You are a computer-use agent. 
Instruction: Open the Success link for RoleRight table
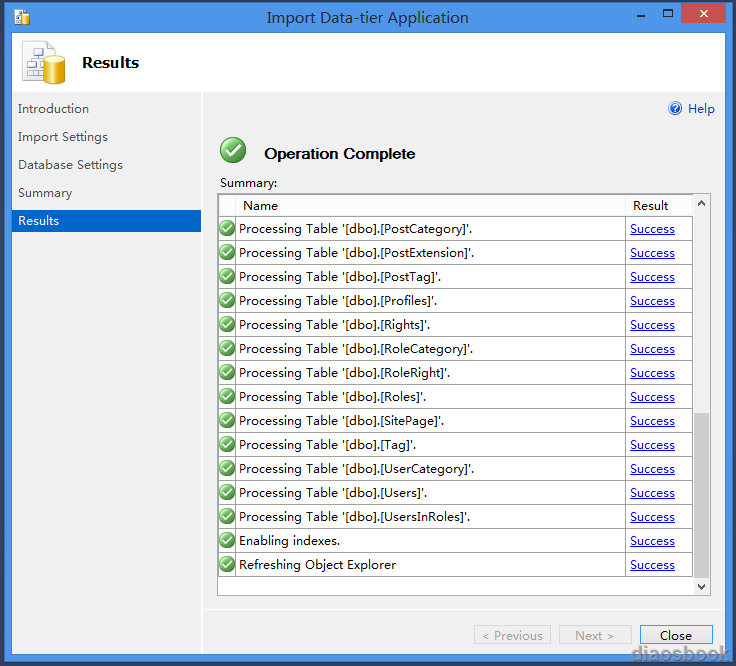click(652, 373)
